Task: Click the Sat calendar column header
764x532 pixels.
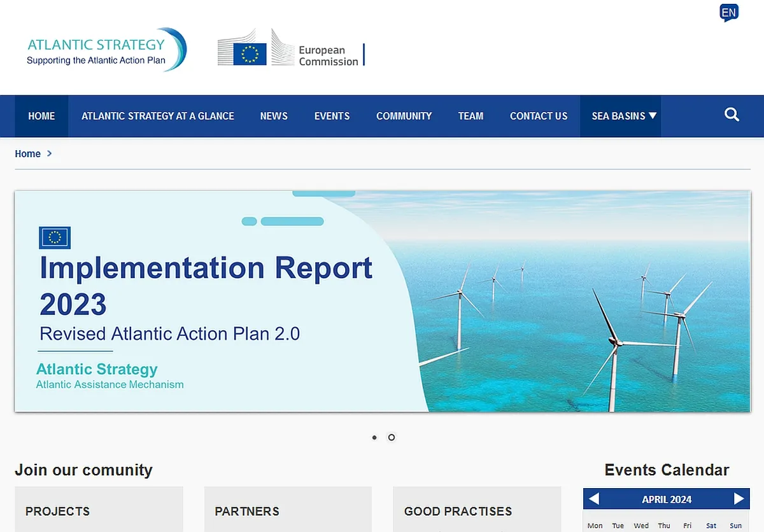Action: [x=711, y=526]
